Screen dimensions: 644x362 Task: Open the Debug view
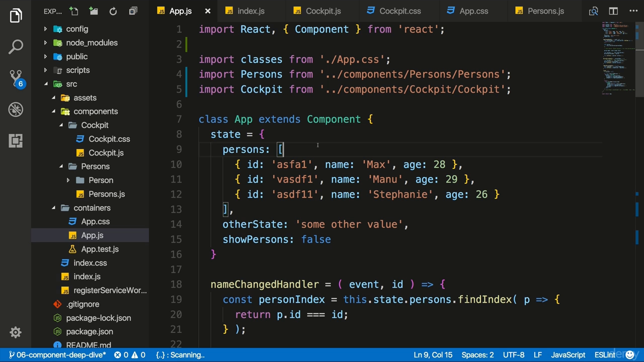pyautogui.click(x=16, y=109)
